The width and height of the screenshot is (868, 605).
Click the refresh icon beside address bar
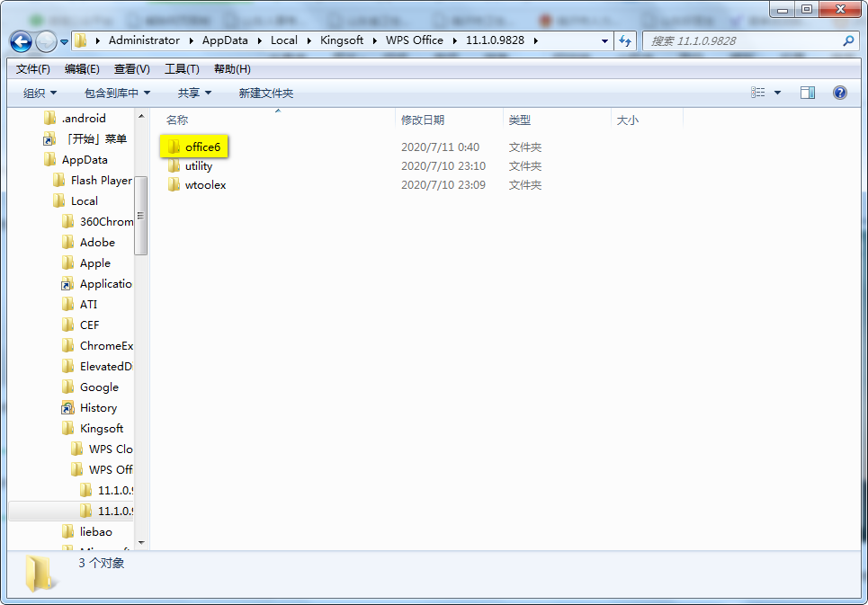tap(626, 40)
